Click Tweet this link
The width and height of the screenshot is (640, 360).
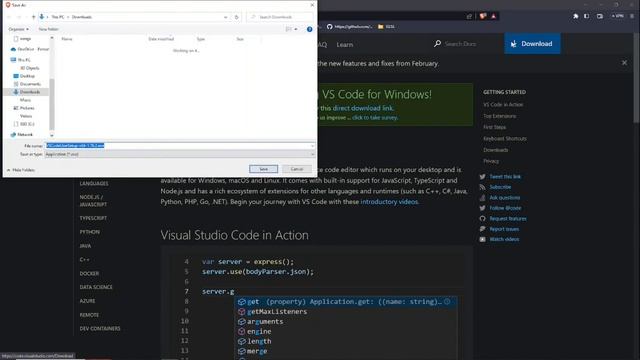(505, 177)
